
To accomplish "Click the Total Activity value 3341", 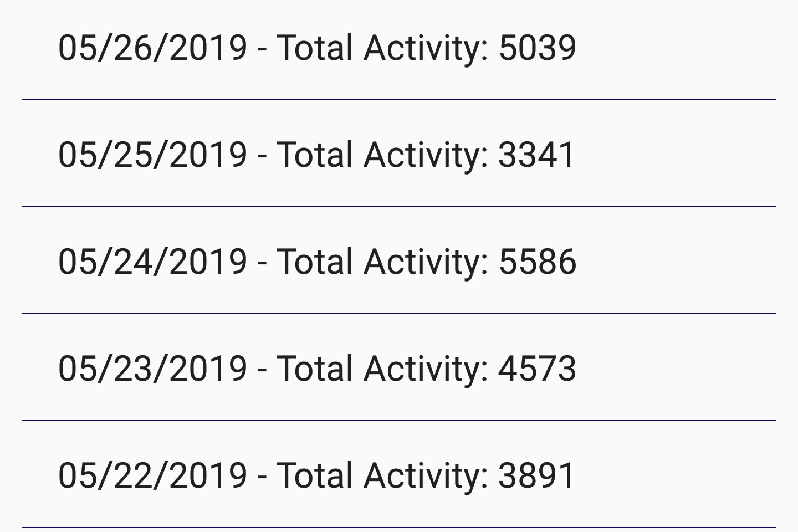I will pyautogui.click(x=536, y=155).
